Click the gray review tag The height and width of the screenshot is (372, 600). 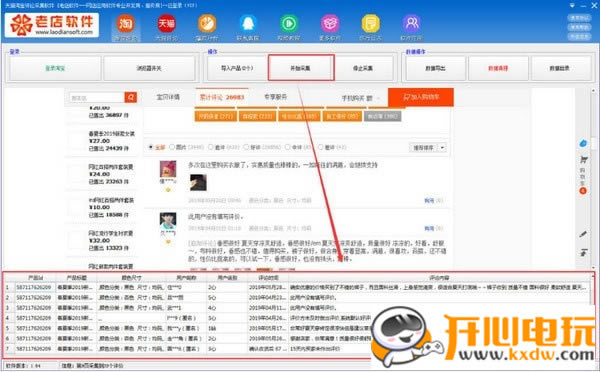(383, 116)
